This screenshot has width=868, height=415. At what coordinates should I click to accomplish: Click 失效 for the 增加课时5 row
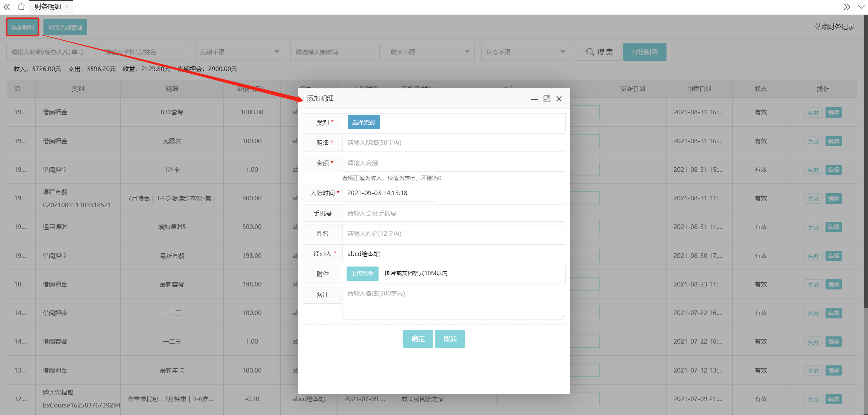813,227
